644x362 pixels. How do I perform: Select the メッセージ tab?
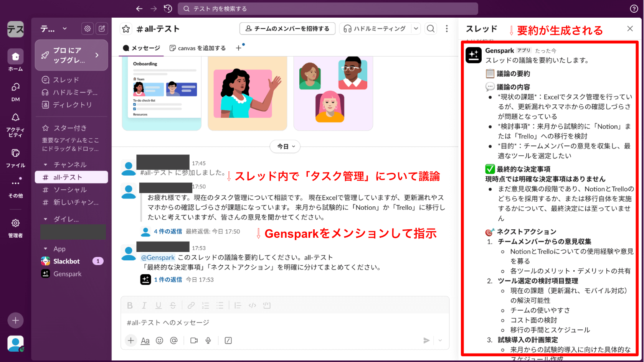tap(141, 48)
